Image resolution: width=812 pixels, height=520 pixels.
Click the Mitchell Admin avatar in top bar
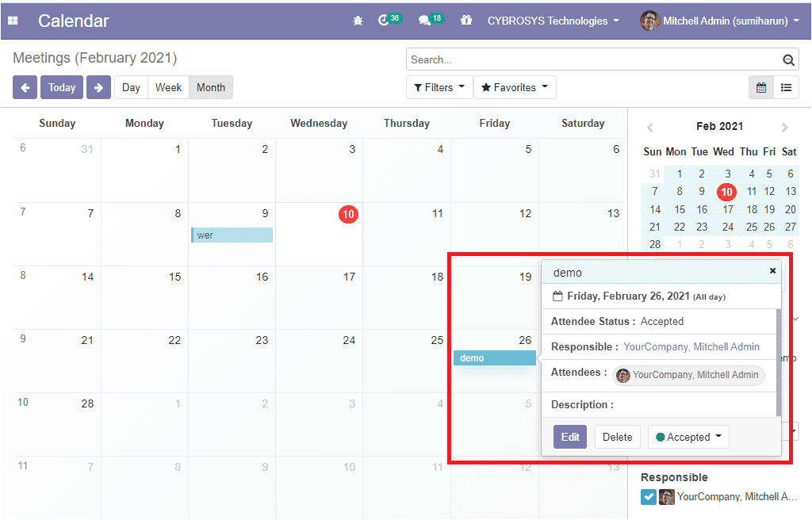(x=649, y=21)
